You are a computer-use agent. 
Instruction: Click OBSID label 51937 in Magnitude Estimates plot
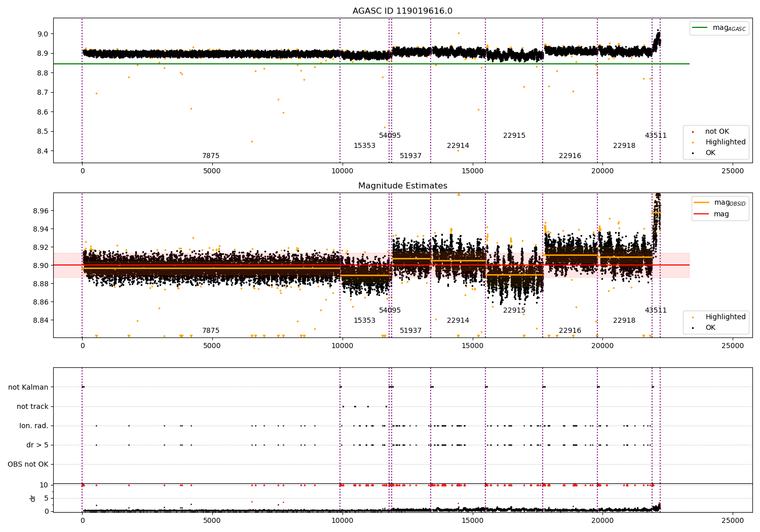(410, 331)
